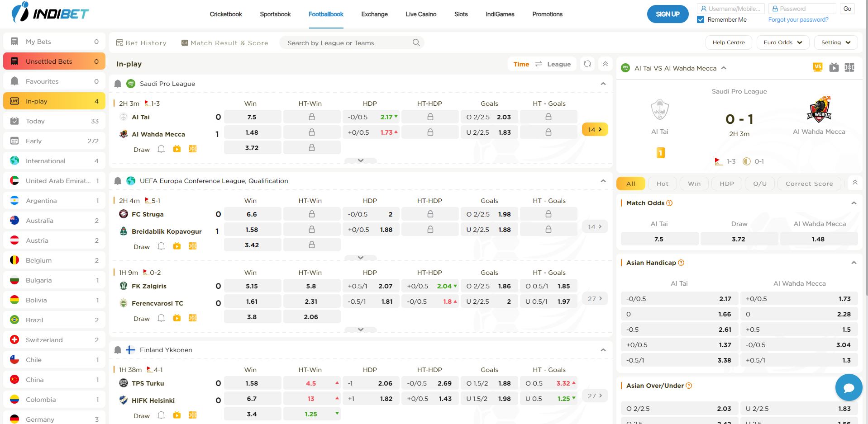Click the Password input field
Viewport: 868px width, 424px height.
pos(802,9)
